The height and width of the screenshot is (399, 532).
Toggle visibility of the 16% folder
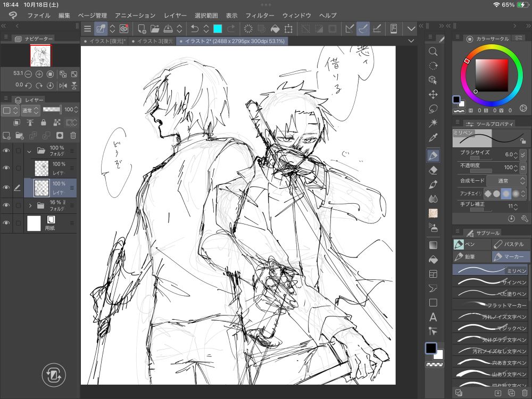pyautogui.click(x=6, y=205)
